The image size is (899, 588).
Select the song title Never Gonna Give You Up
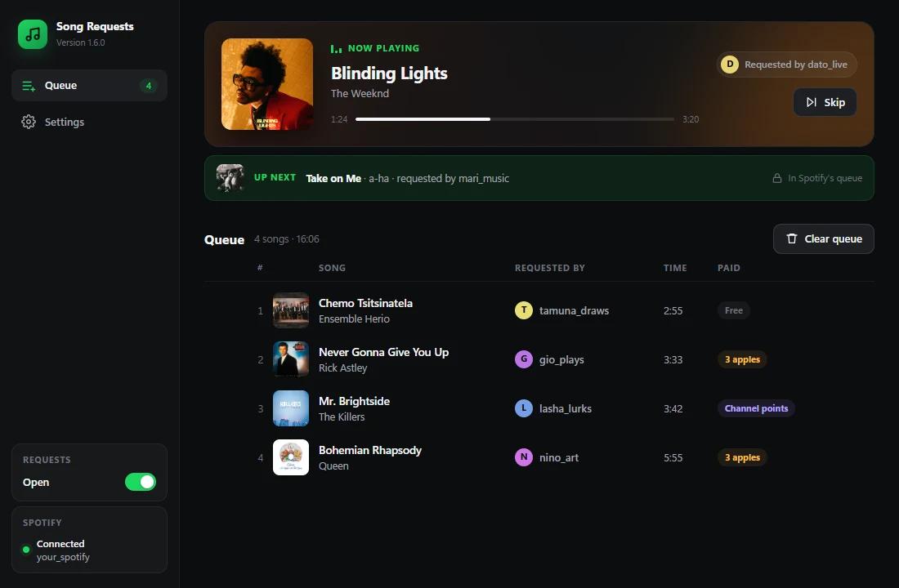(x=383, y=352)
